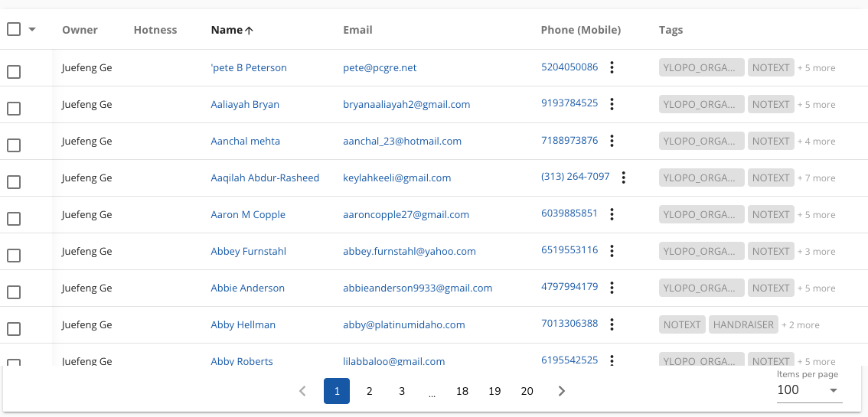
Task: Open the Items per page dropdown
Action: [809, 390]
